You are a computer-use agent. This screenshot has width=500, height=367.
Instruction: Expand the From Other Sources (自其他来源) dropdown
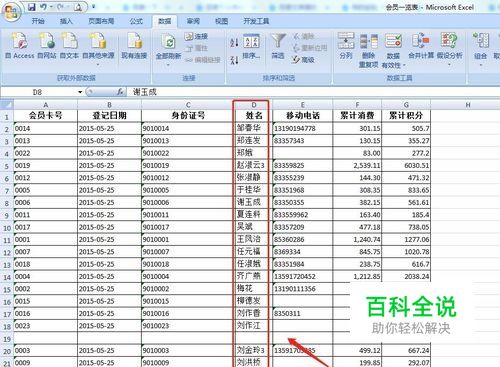98,64
